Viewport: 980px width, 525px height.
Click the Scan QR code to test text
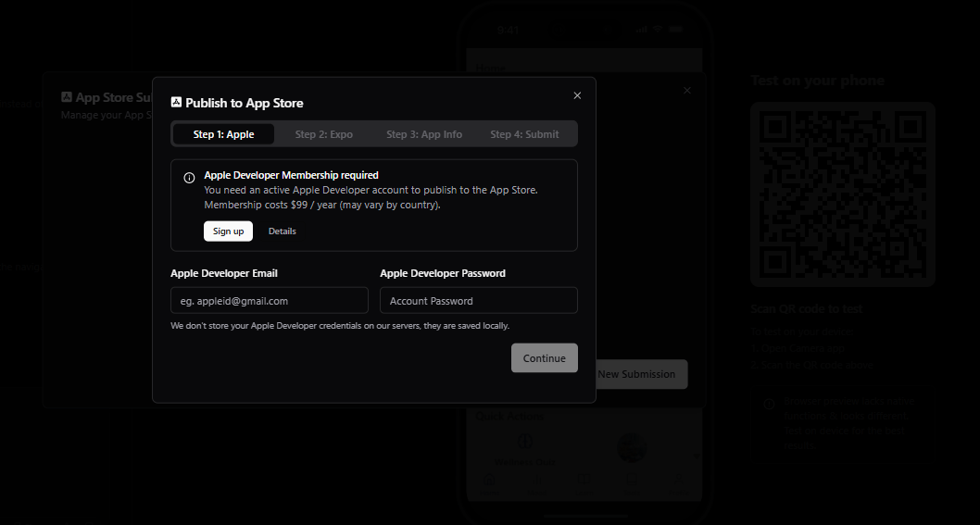pyautogui.click(x=806, y=308)
